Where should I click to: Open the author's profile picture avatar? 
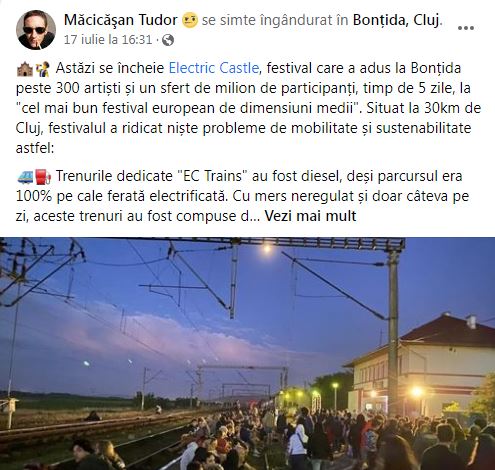pyautogui.click(x=36, y=30)
